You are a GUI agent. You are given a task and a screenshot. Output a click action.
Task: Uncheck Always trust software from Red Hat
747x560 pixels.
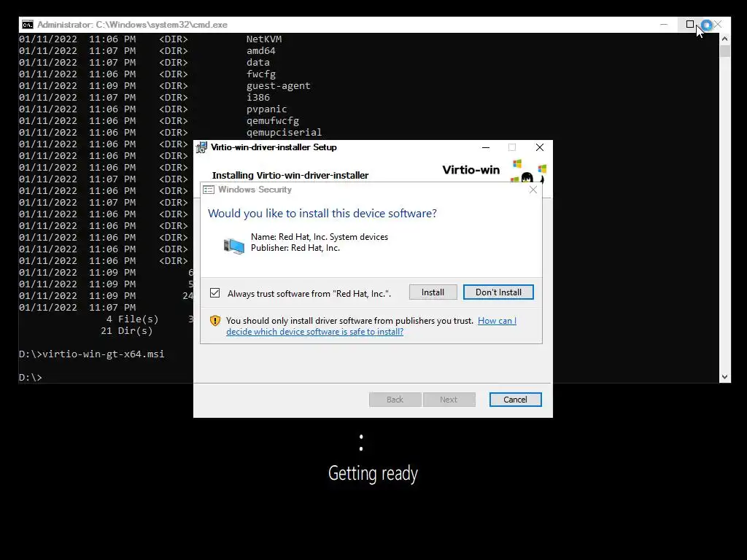[x=215, y=293]
